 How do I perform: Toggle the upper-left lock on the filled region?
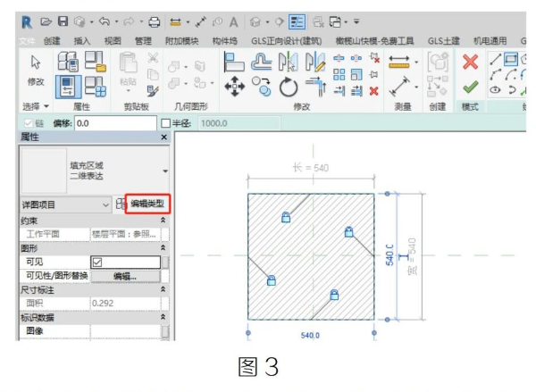coord(286,217)
